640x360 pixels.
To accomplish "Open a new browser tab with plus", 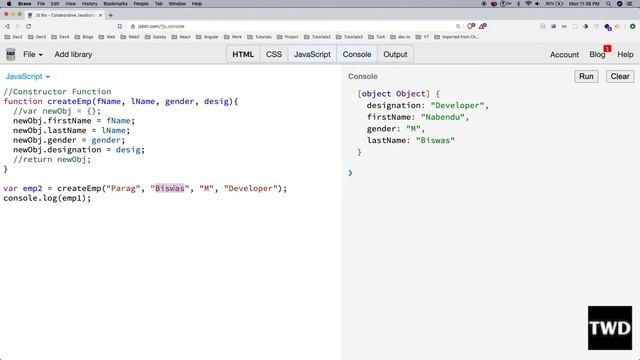I will pyautogui.click(x=111, y=15).
